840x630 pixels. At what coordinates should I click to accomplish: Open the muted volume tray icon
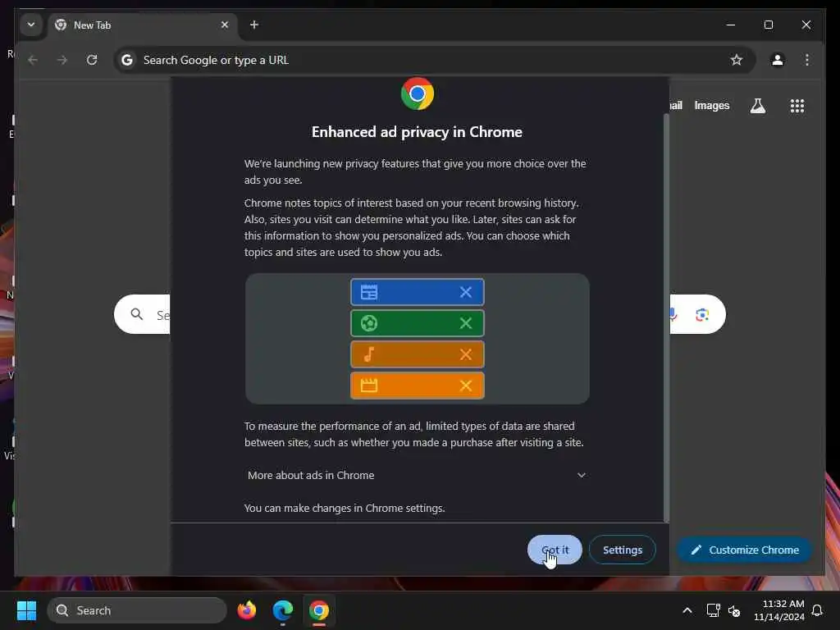pyautogui.click(x=734, y=610)
